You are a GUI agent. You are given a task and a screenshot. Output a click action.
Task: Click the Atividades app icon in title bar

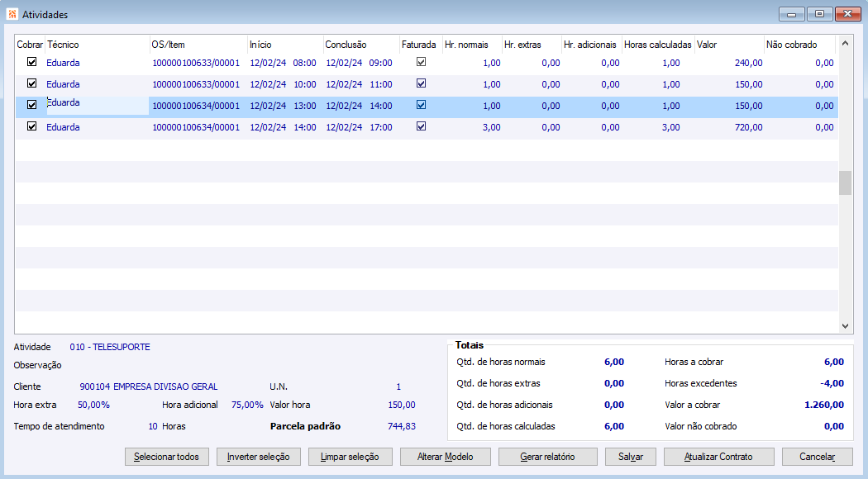[12, 14]
